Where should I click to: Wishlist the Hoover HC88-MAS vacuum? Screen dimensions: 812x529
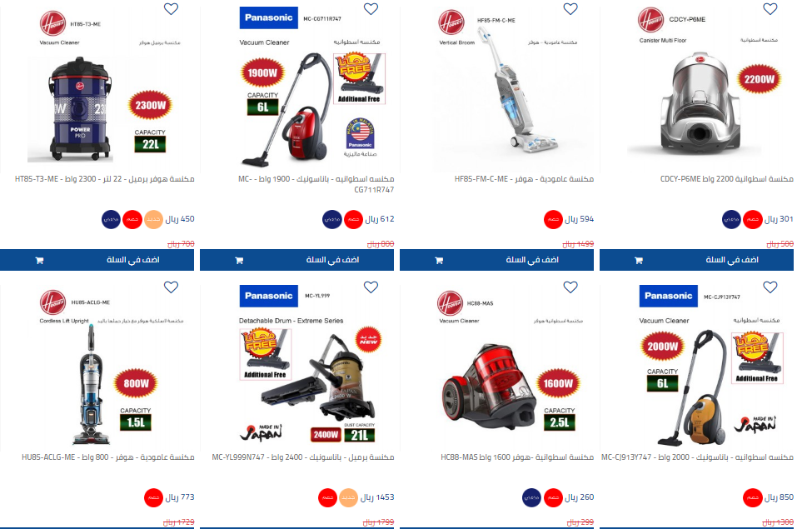(x=570, y=287)
